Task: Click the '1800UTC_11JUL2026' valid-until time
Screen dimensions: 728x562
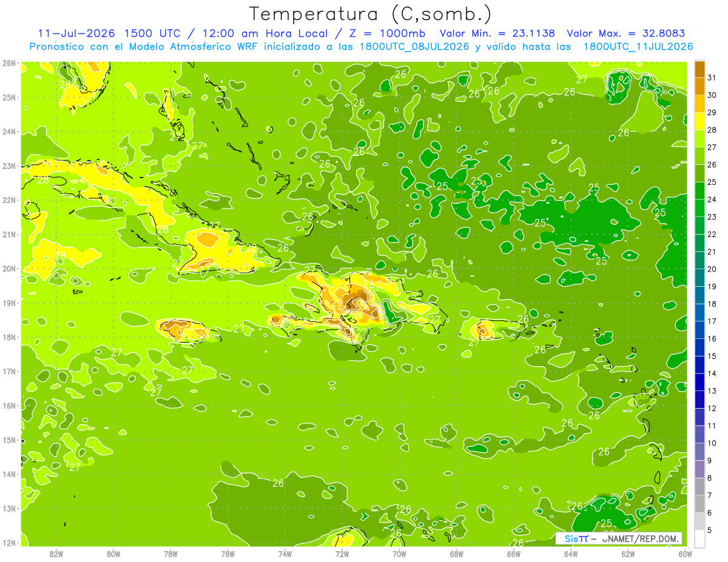Action: click(638, 47)
